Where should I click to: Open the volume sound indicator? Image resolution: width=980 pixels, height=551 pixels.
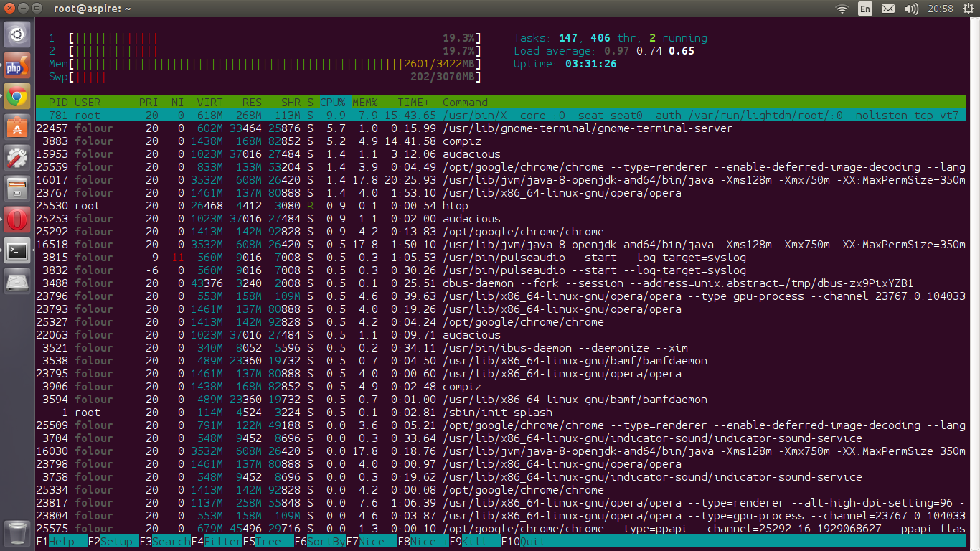click(x=911, y=9)
